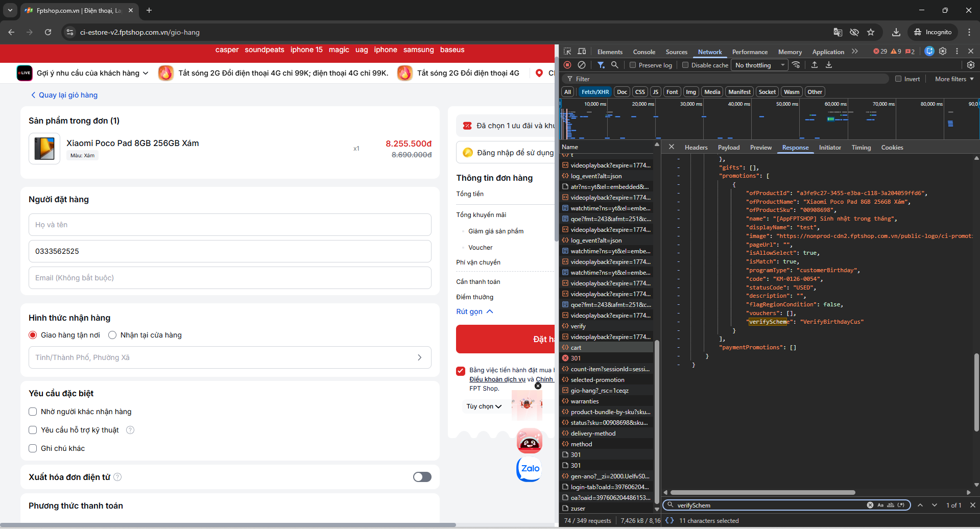Screen dimensions: 980x529
Task: Clear the network log
Action: pyautogui.click(x=582, y=65)
